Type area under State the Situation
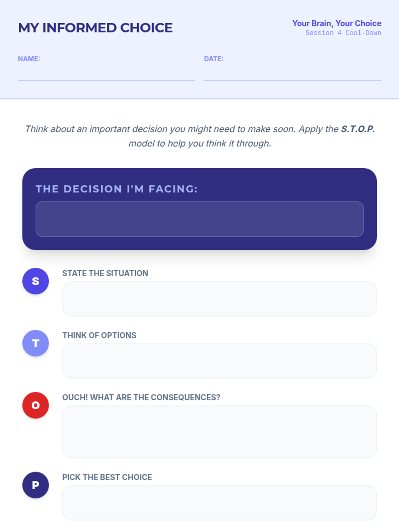Image resolution: width=399 pixels, height=532 pixels. [219, 299]
